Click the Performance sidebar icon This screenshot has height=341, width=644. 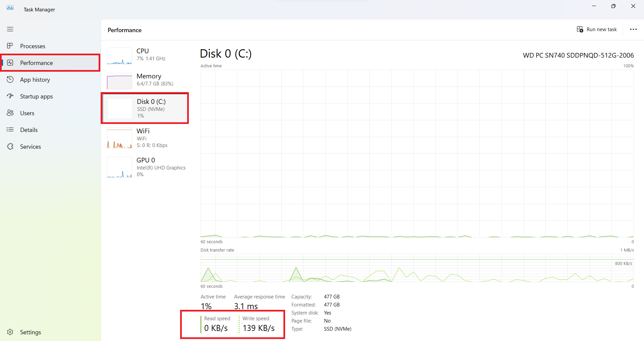click(x=10, y=63)
